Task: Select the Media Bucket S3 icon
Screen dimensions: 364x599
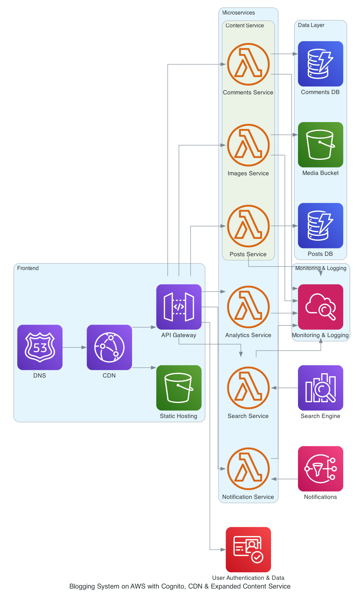Action: click(x=321, y=145)
